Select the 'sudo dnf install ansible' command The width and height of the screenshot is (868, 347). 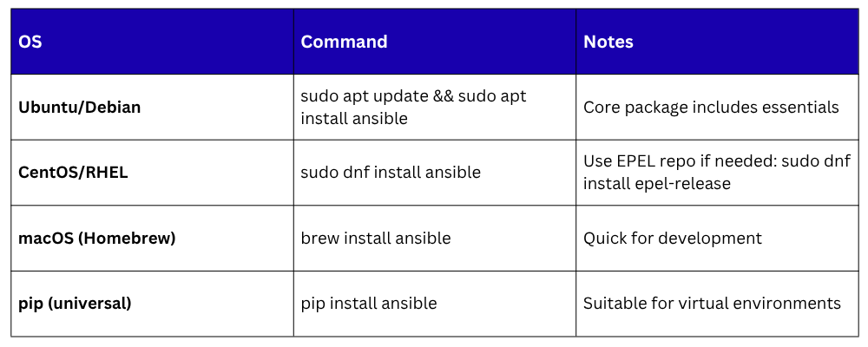391,173
